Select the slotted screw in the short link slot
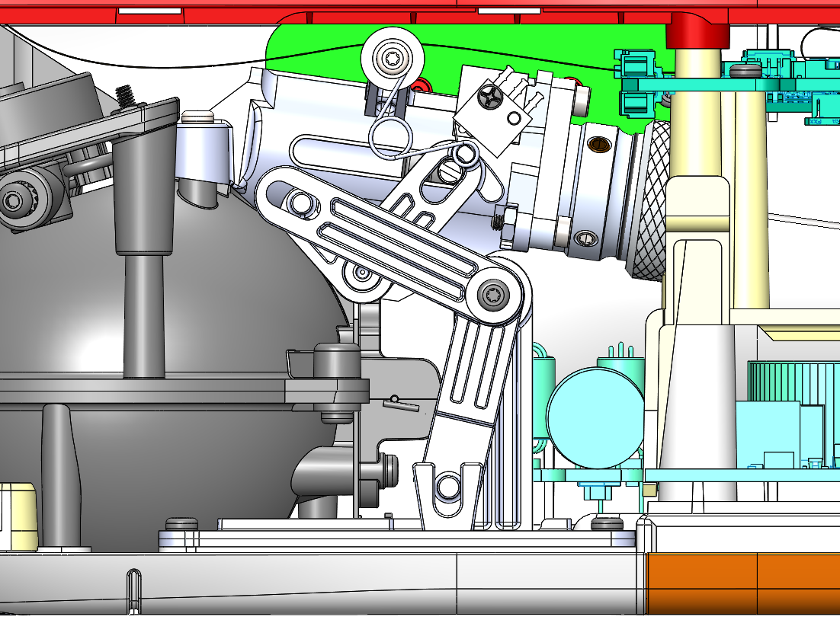 [449, 172]
